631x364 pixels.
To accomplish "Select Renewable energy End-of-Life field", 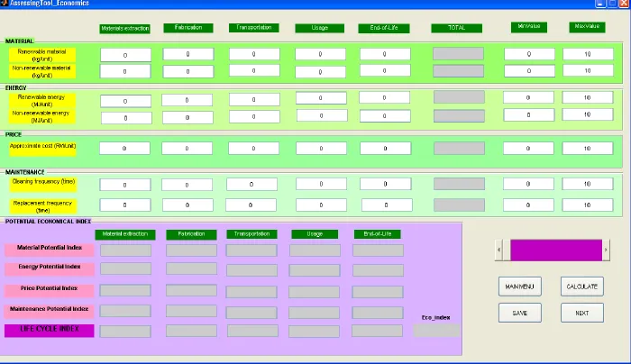I will 384,97.
